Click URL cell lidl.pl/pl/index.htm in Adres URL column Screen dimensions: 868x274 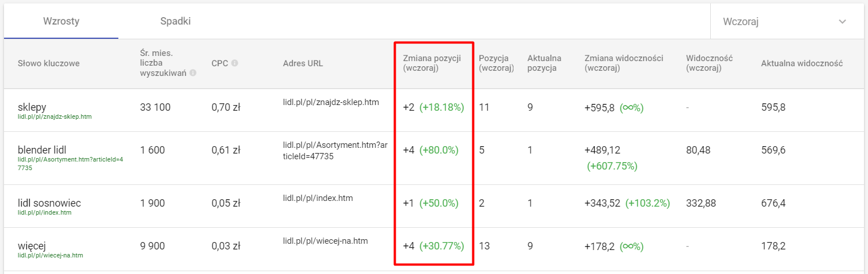pos(318,198)
